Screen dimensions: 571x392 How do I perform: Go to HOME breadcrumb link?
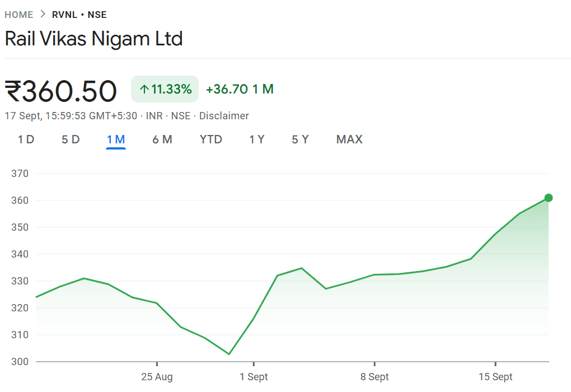[x=18, y=15]
